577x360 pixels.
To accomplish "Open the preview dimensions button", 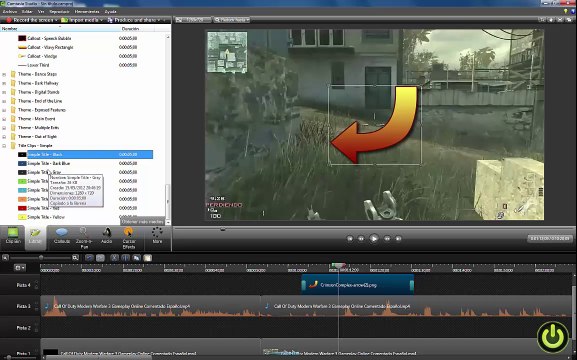I will [193, 20].
